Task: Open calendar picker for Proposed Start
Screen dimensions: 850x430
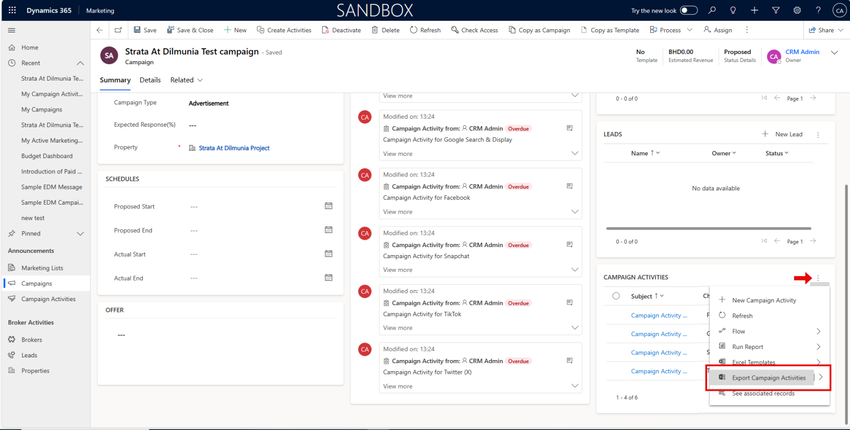Action: coord(328,206)
